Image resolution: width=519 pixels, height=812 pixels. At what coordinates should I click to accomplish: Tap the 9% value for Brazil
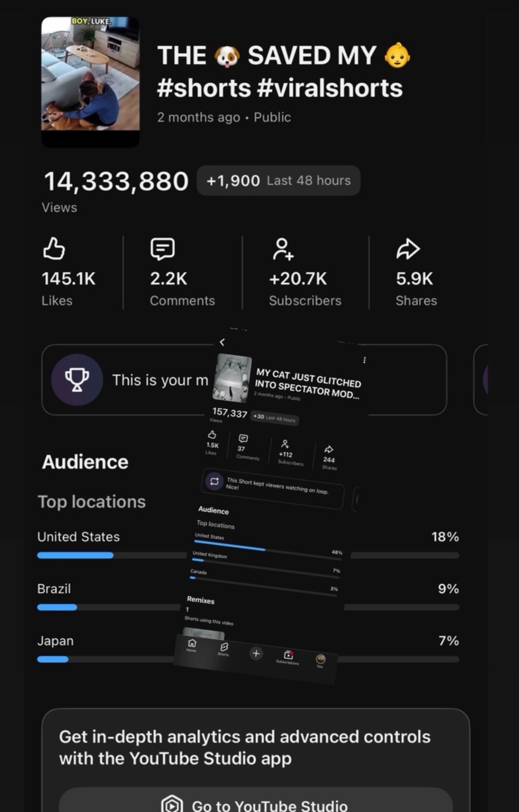[448, 589]
